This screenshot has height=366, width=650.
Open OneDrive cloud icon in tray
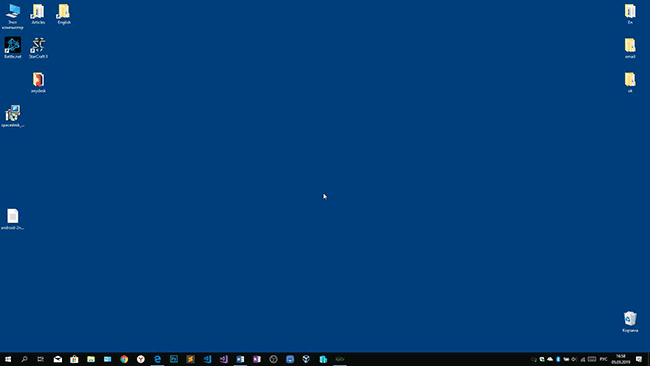coord(550,359)
